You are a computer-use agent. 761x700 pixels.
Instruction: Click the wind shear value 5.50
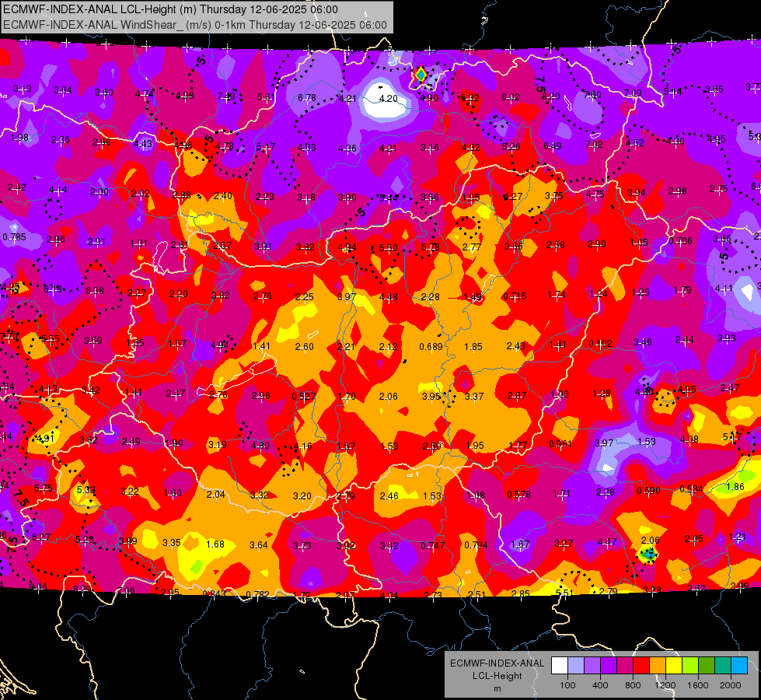[x=388, y=248]
